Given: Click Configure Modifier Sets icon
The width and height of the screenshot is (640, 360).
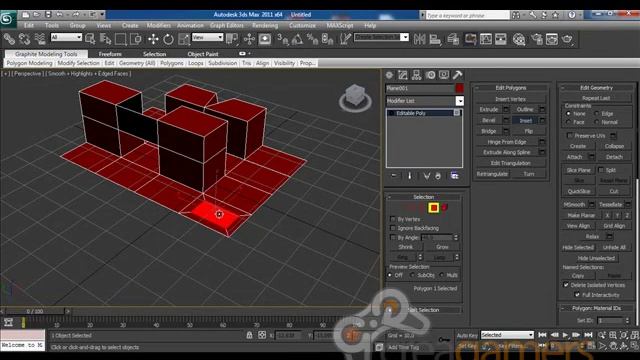Looking at the screenshot, I should pos(454,176).
